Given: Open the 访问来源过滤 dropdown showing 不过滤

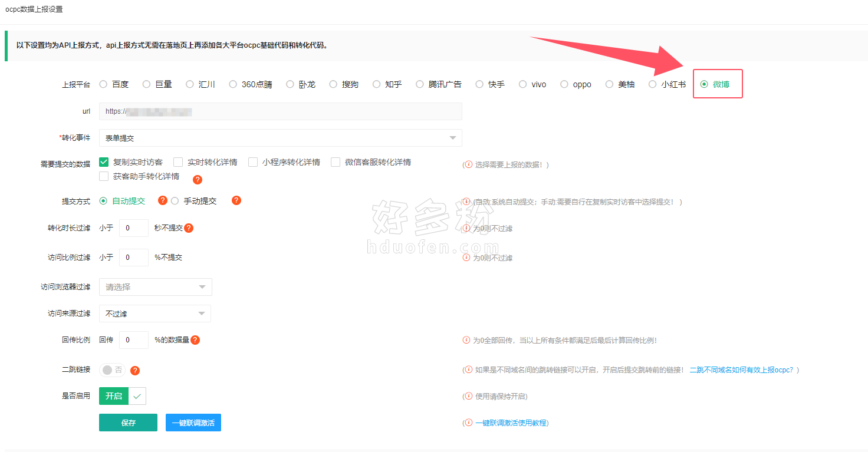Looking at the screenshot, I should coord(155,314).
